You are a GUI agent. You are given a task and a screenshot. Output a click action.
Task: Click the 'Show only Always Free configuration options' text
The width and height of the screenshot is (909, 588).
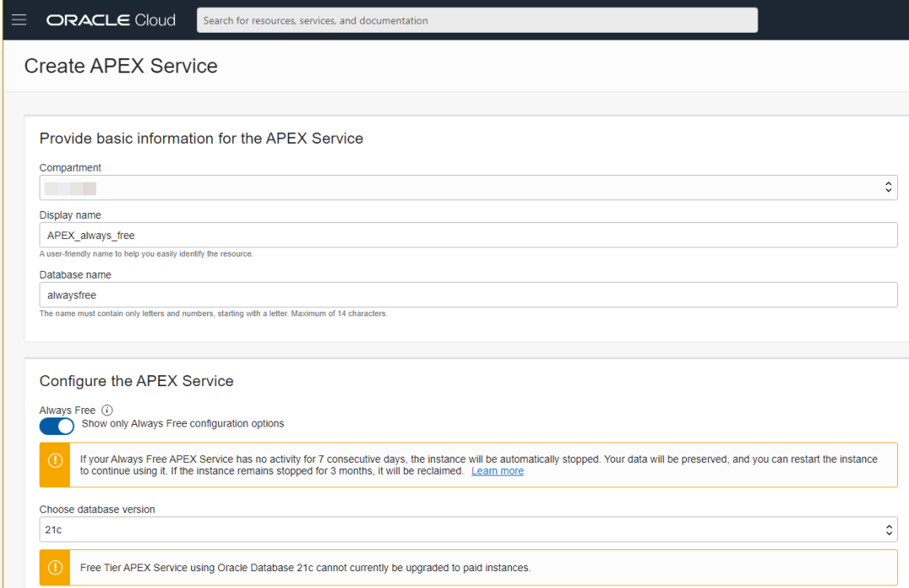[183, 424]
